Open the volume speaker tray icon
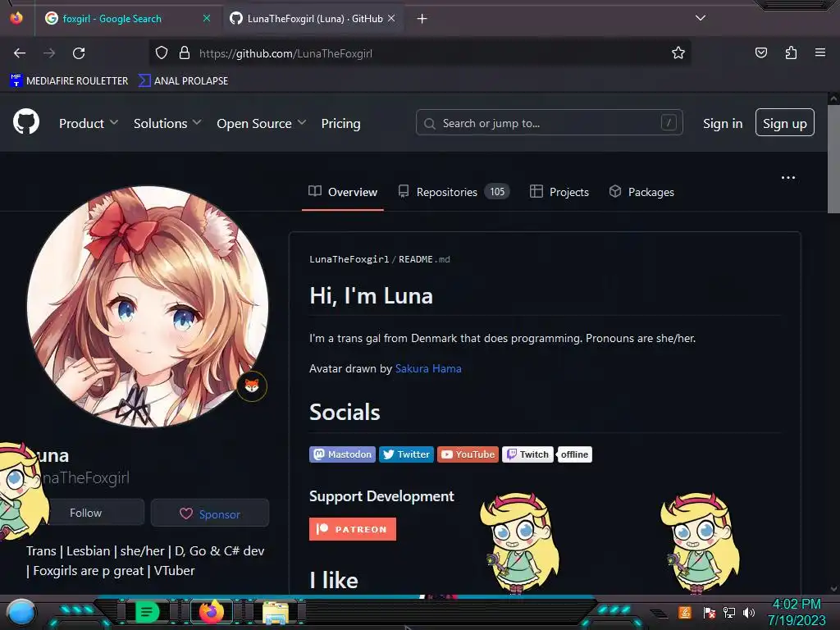Viewport: 840px width, 630px height. [x=749, y=612]
